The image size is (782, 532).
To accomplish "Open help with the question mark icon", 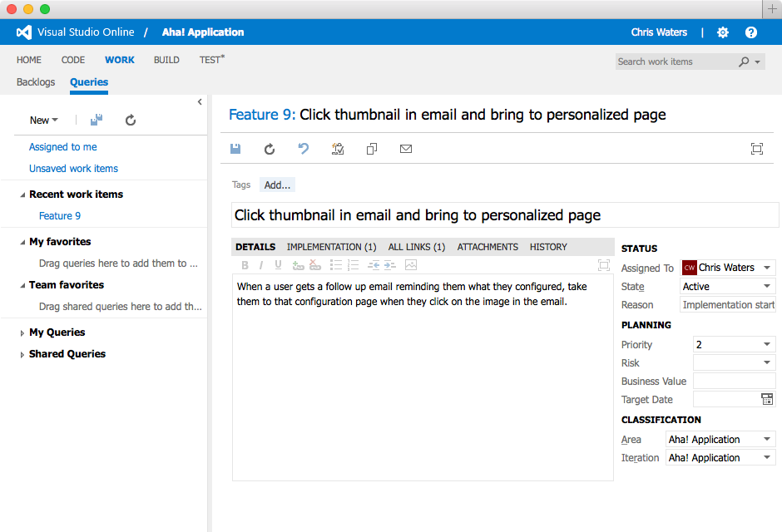I will click(x=750, y=32).
